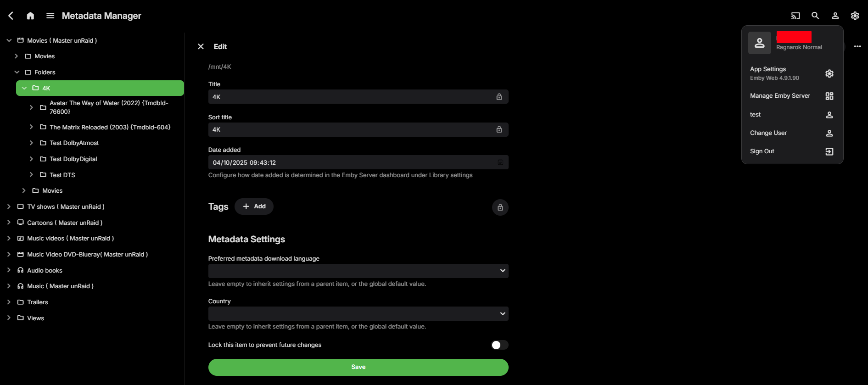Click the cast to device icon

click(795, 16)
